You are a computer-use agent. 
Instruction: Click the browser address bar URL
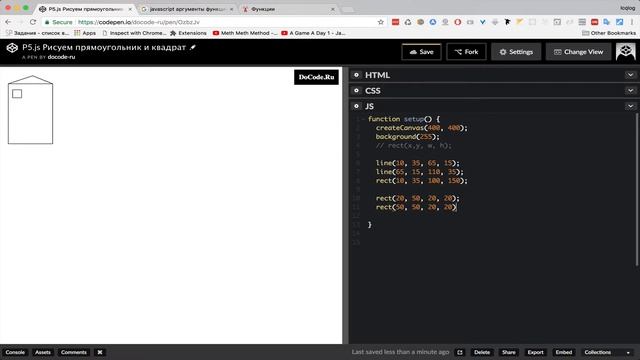139,22
